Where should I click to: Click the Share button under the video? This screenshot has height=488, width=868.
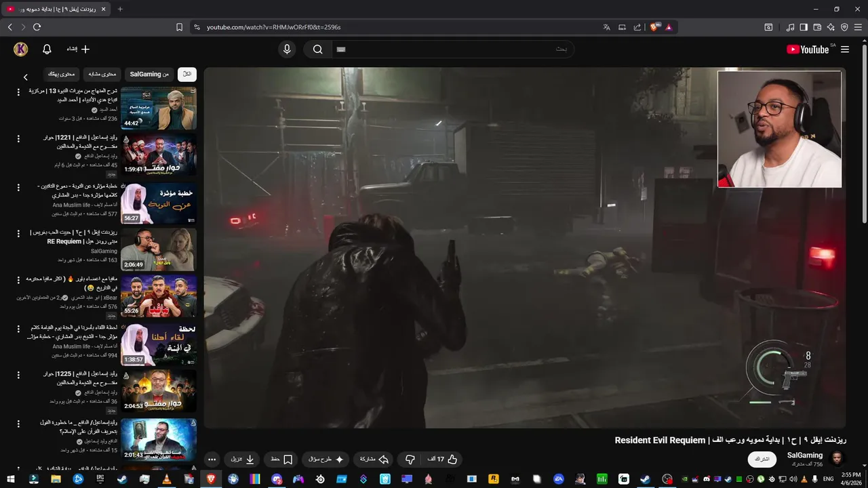374,459
